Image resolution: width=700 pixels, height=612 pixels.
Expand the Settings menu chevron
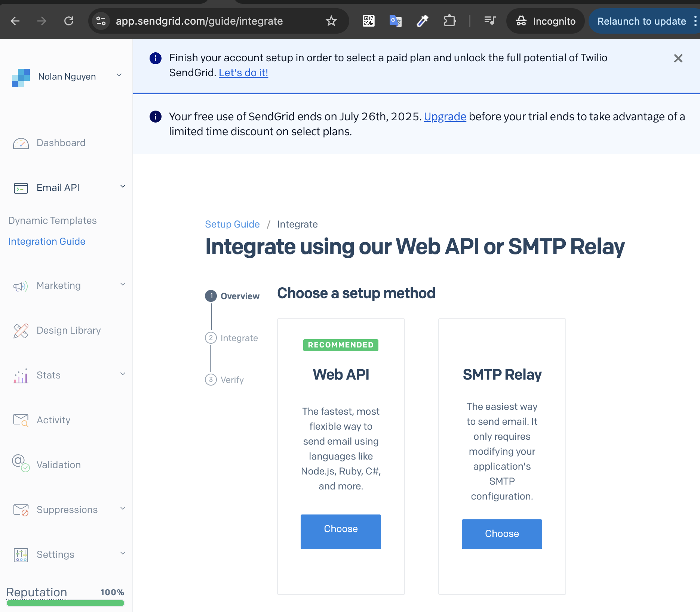(123, 553)
